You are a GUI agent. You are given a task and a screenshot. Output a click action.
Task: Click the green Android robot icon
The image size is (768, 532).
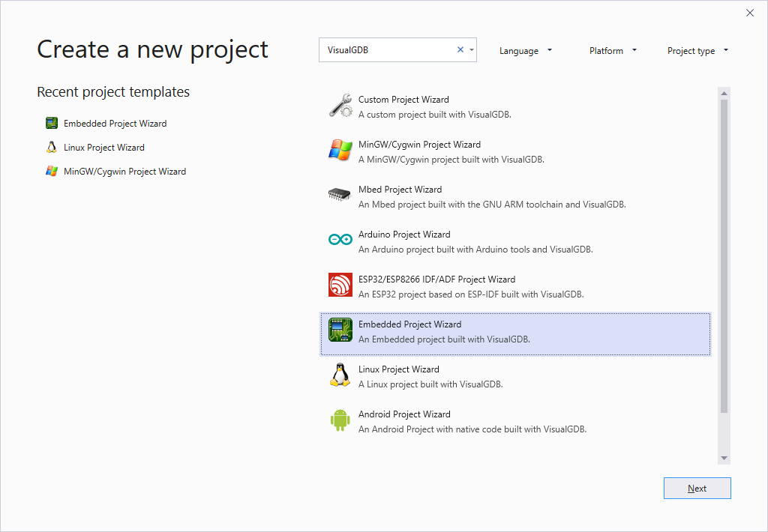pos(340,420)
